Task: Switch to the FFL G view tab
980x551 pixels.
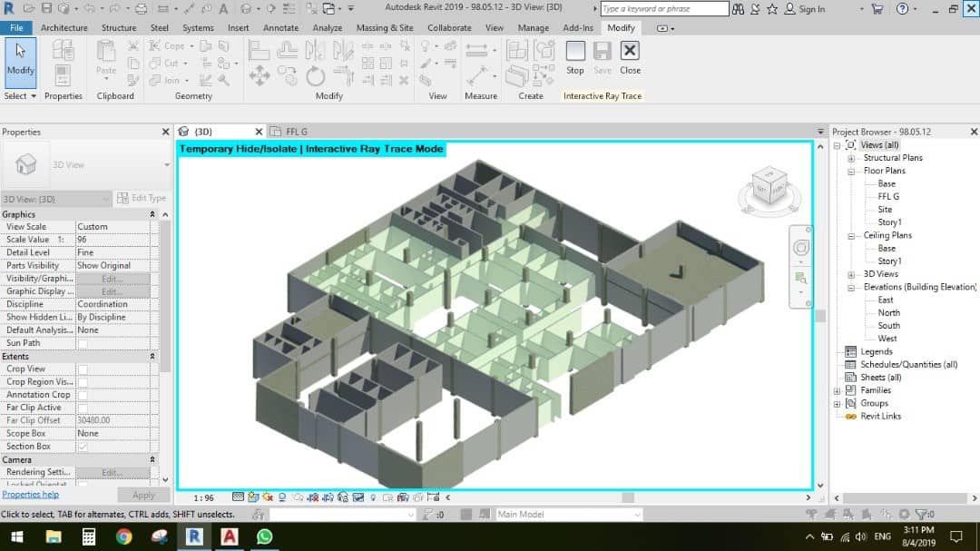Action: pyautogui.click(x=297, y=132)
